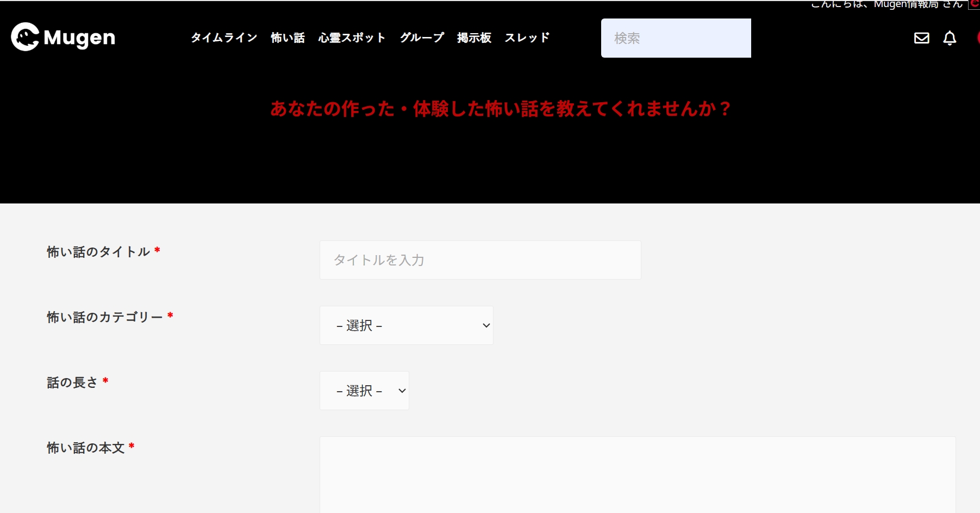Click the 怖い話のタイトル field label
This screenshot has height=513, width=980.
[x=98, y=252]
